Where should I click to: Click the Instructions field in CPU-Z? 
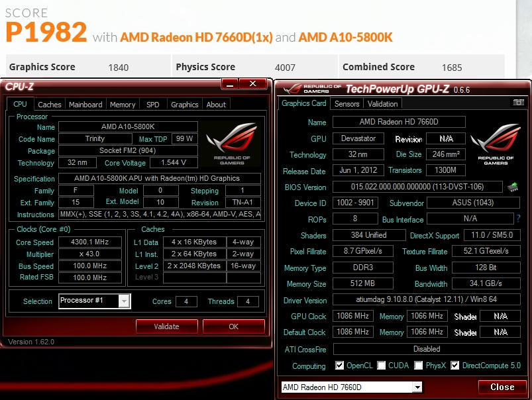tap(160, 215)
